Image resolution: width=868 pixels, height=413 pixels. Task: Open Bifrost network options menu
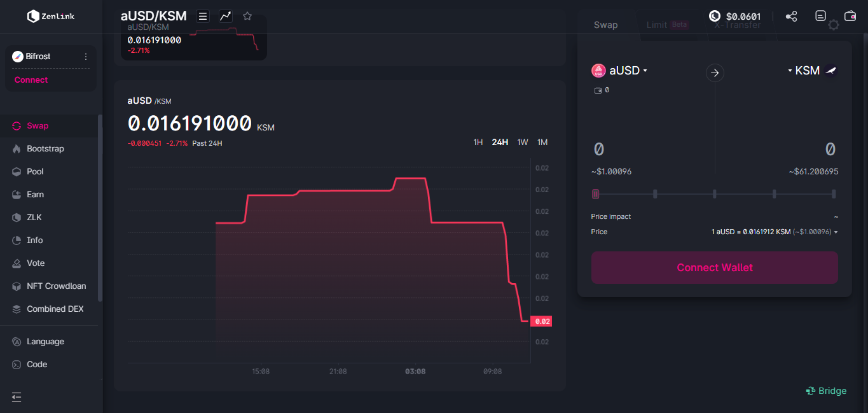pos(86,57)
